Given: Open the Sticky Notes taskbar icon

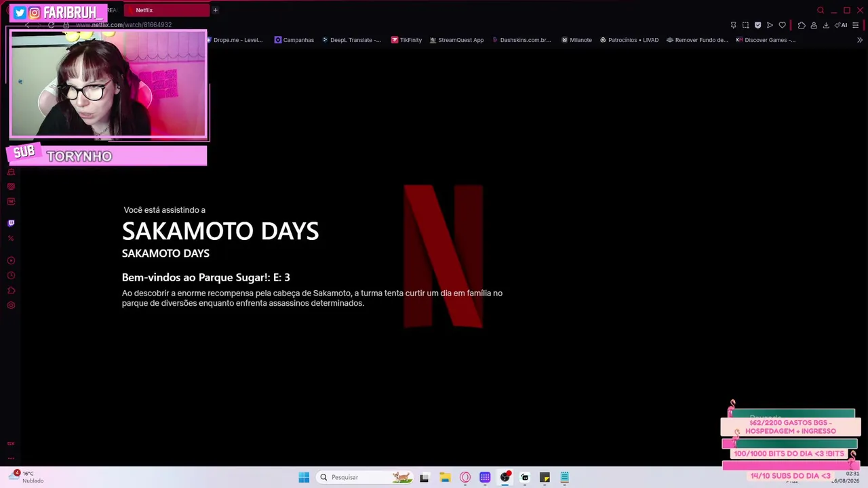Looking at the screenshot, I should pos(545,477).
